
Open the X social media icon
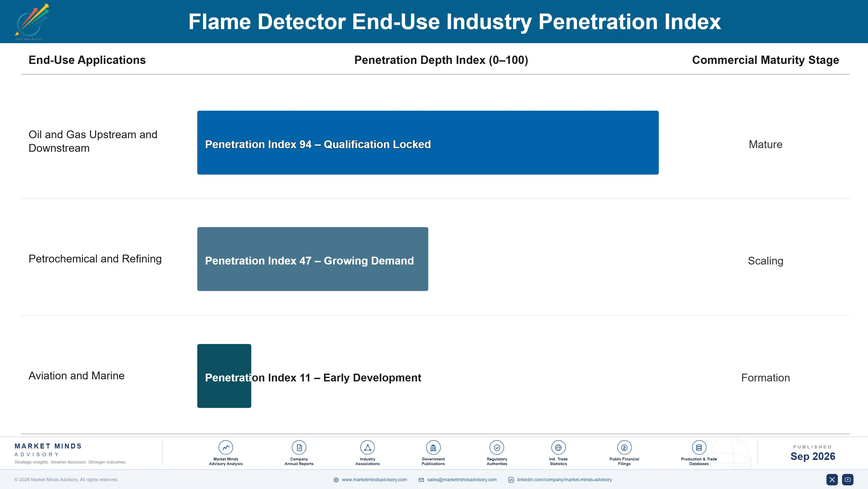click(832, 480)
